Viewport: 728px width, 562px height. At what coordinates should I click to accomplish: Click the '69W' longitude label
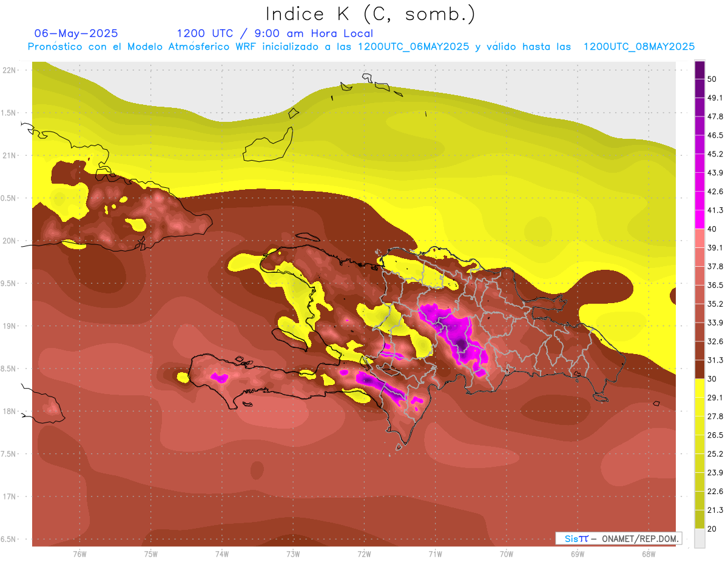(x=578, y=554)
